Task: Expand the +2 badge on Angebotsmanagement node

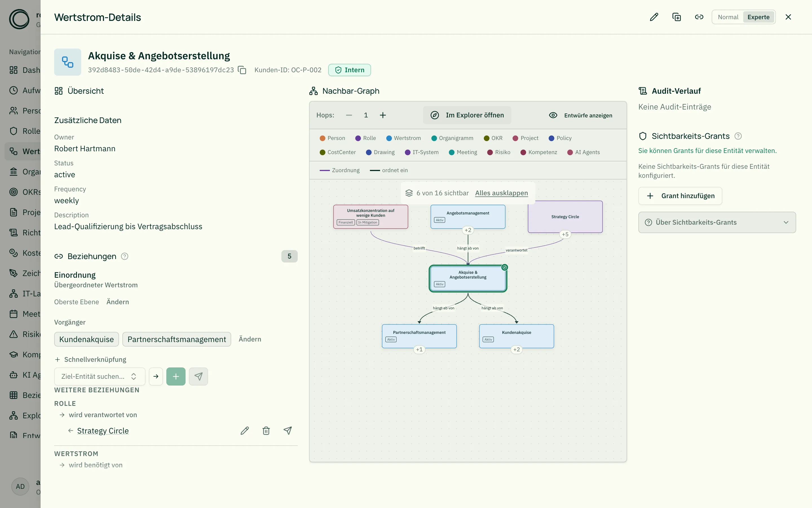Action: (468, 230)
